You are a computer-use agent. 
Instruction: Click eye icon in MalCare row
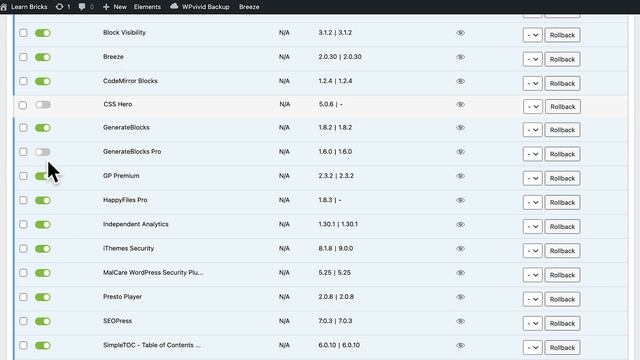coord(460,273)
